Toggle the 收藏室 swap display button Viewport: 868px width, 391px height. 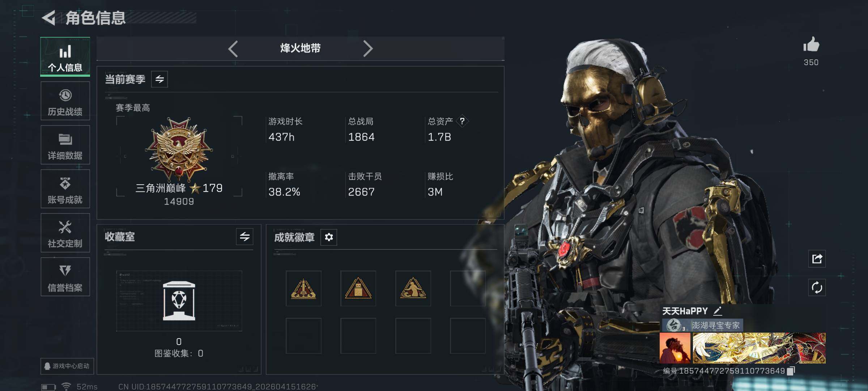pos(245,237)
